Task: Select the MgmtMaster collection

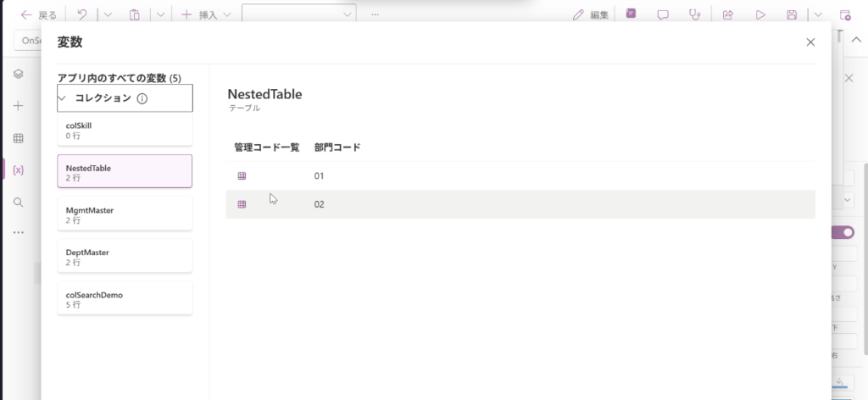Action: 125,214
